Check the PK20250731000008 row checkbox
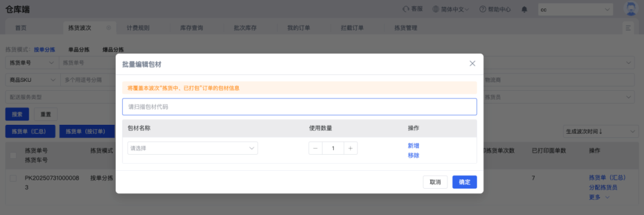The height and width of the screenshot is (215, 644). click(13, 178)
